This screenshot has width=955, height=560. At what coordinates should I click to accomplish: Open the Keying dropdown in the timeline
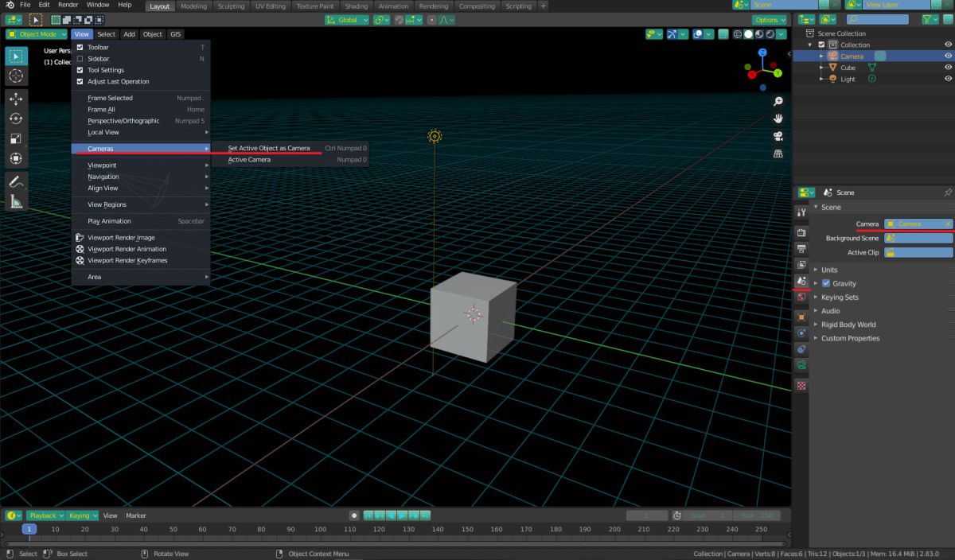coord(82,515)
